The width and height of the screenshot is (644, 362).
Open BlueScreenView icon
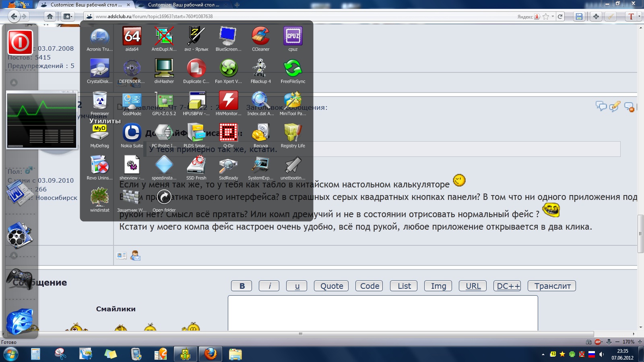coord(229,37)
